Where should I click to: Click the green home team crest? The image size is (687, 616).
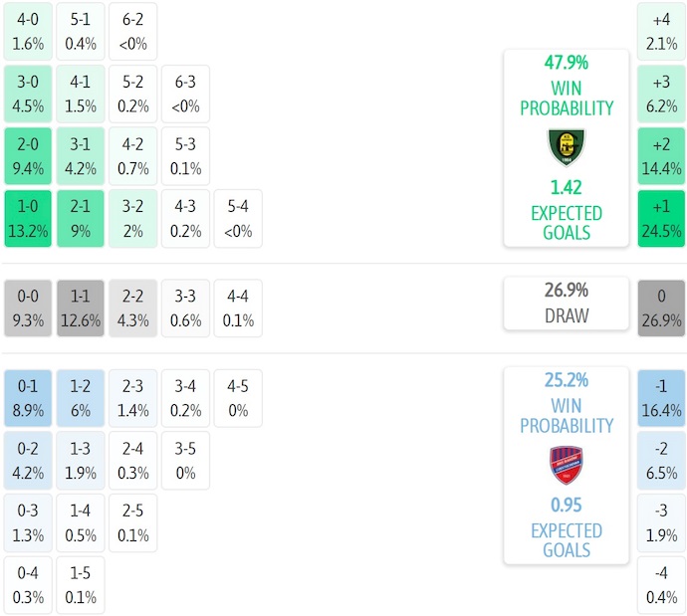[566, 147]
